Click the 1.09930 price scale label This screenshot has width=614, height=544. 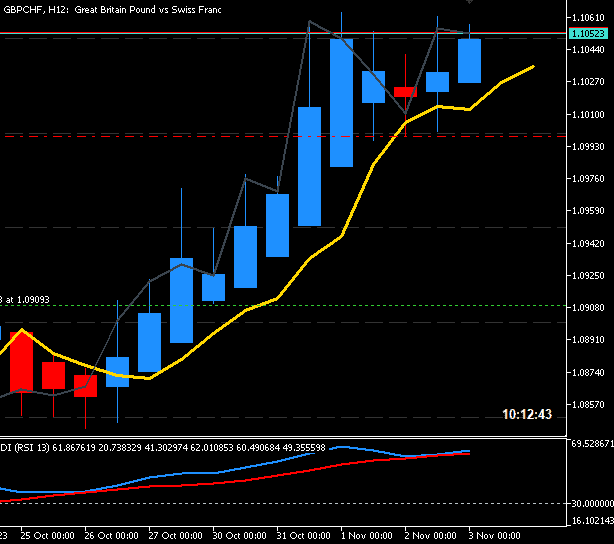click(588, 147)
